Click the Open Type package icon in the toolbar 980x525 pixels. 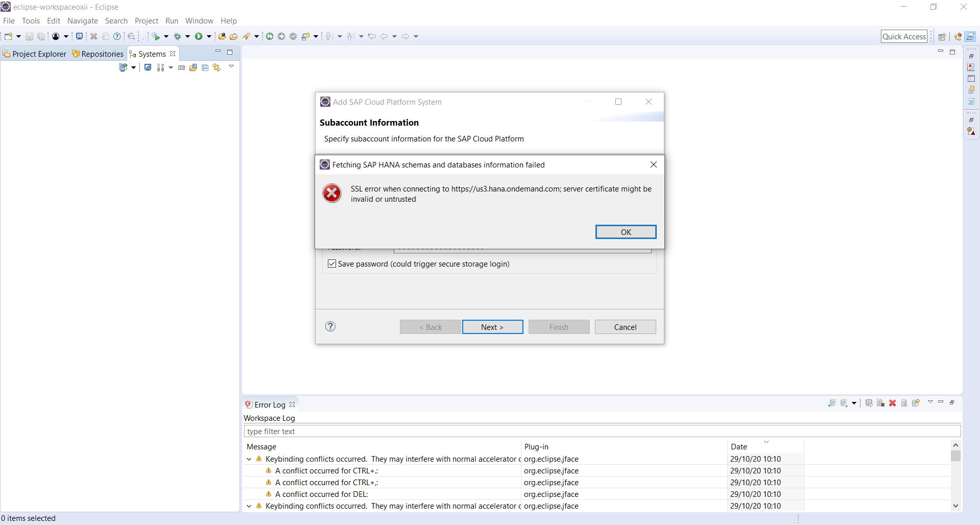(x=222, y=36)
